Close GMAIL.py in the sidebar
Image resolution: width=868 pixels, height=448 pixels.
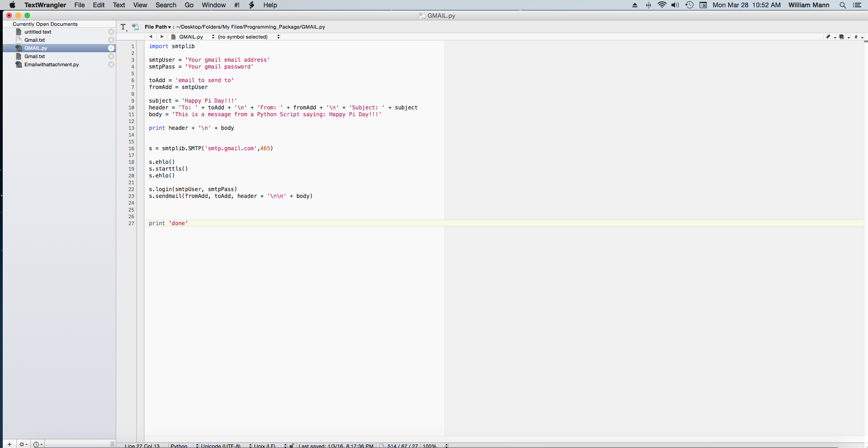(111, 48)
